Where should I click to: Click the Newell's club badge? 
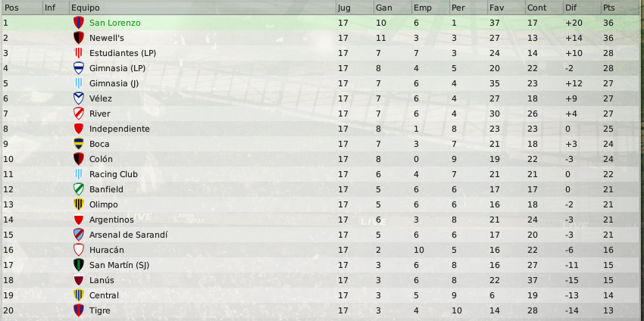point(79,38)
